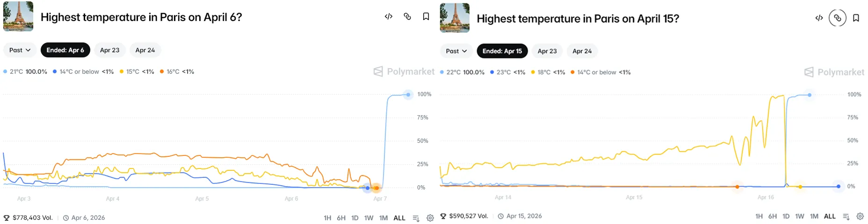
Task: Click Eiffel Tower thumbnail for April 15 market
Action: point(455,18)
